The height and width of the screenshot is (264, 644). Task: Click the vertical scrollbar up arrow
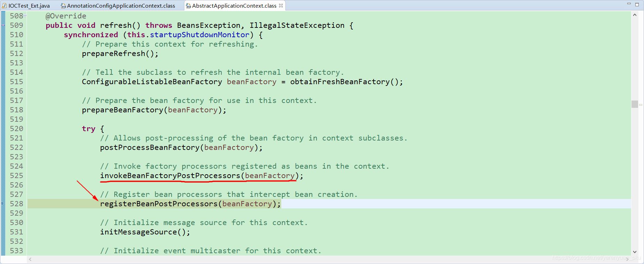635,15
